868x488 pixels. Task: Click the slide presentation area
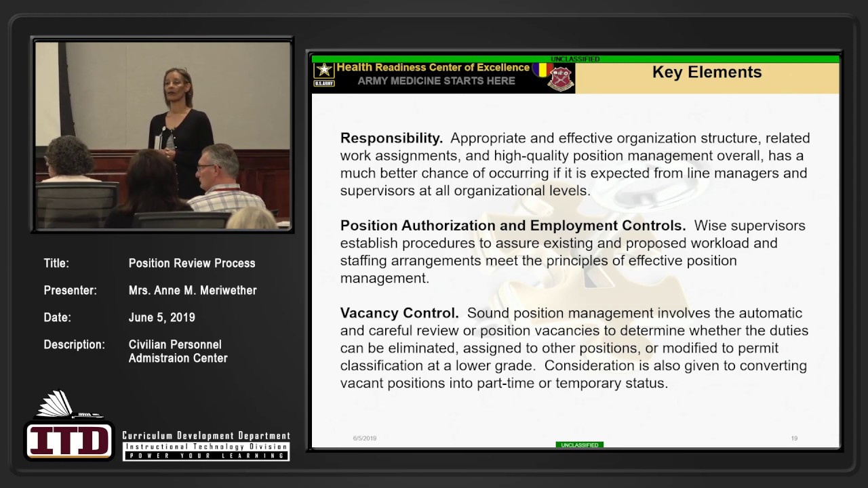[x=575, y=251]
